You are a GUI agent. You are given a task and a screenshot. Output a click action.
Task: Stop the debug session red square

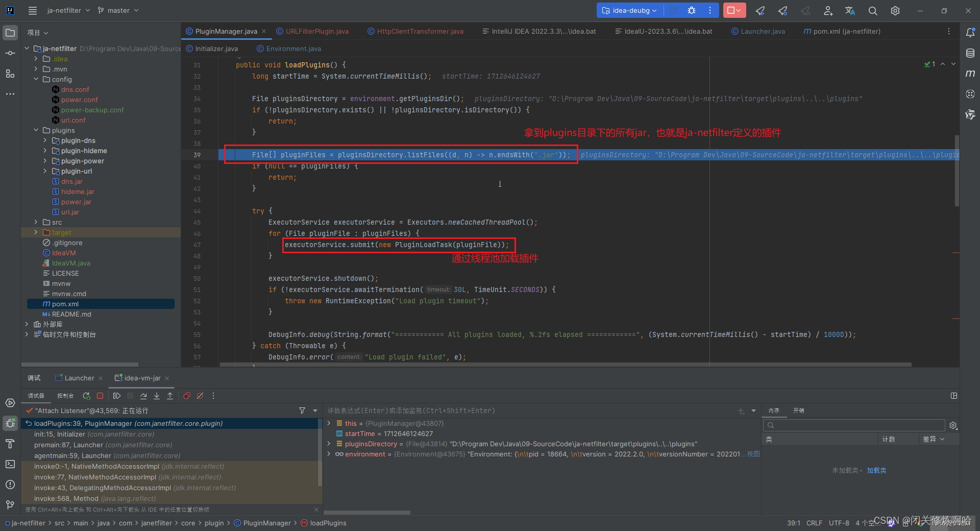pos(100,396)
